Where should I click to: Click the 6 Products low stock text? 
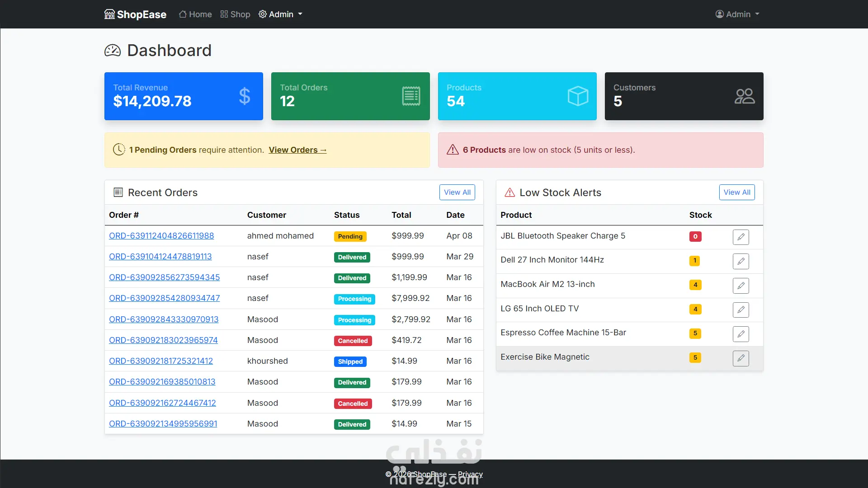point(484,150)
